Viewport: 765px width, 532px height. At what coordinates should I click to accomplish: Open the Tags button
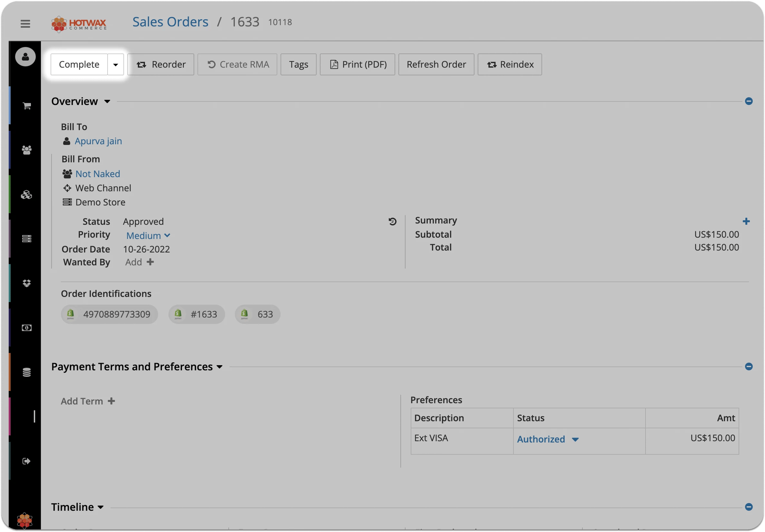point(298,64)
